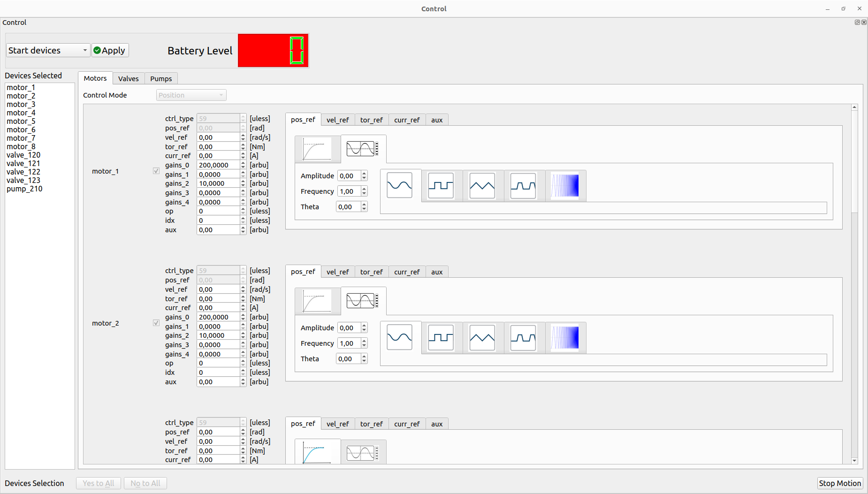This screenshot has width=868, height=494.
Task: Increase motor_1 Frequency value
Action: click(x=364, y=189)
